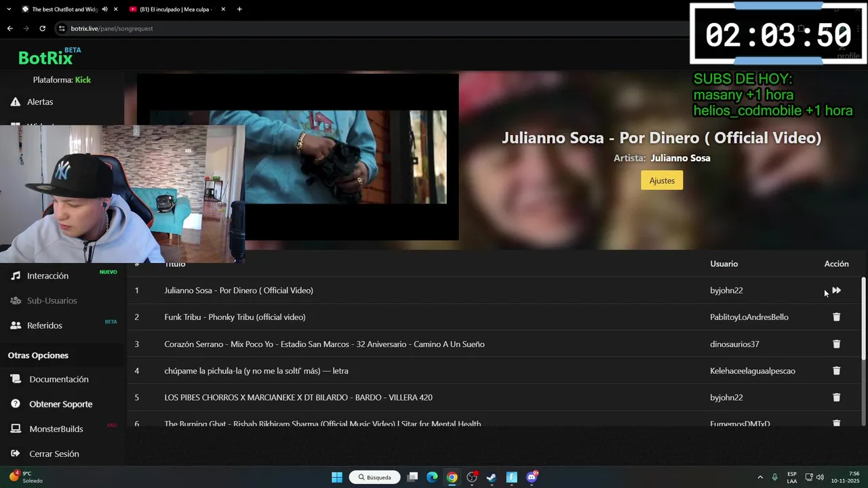Close the El inculpado YouTube tab

pos(223,9)
